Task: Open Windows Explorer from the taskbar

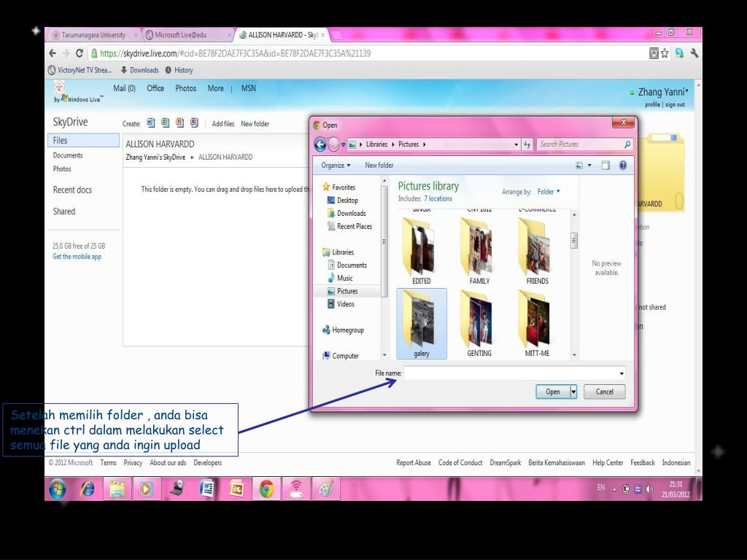Action: 117,489
